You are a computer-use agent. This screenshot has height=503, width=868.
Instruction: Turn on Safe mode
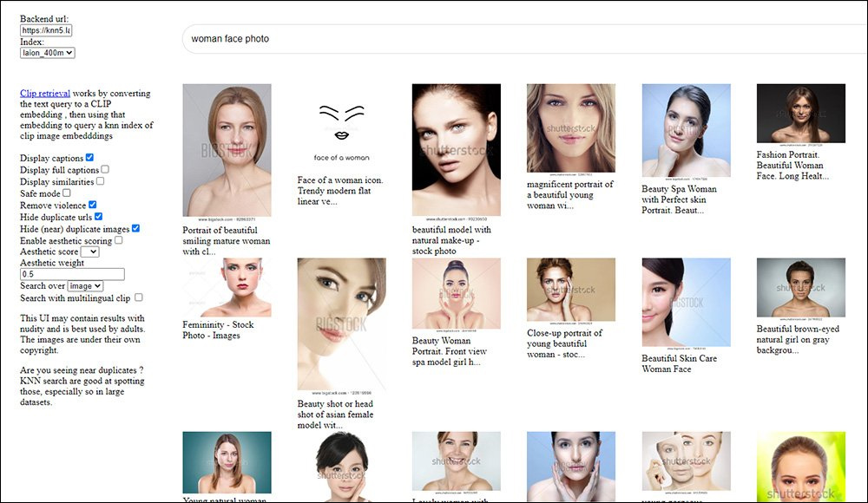(x=65, y=193)
